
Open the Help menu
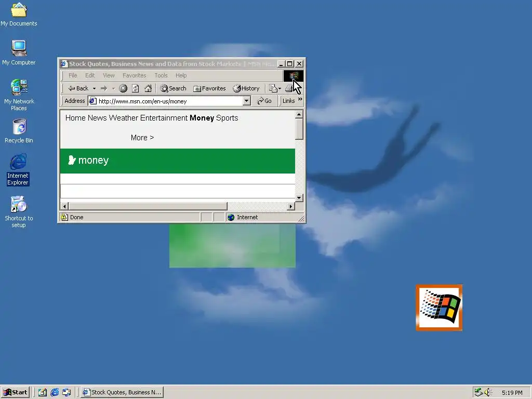[x=181, y=75]
